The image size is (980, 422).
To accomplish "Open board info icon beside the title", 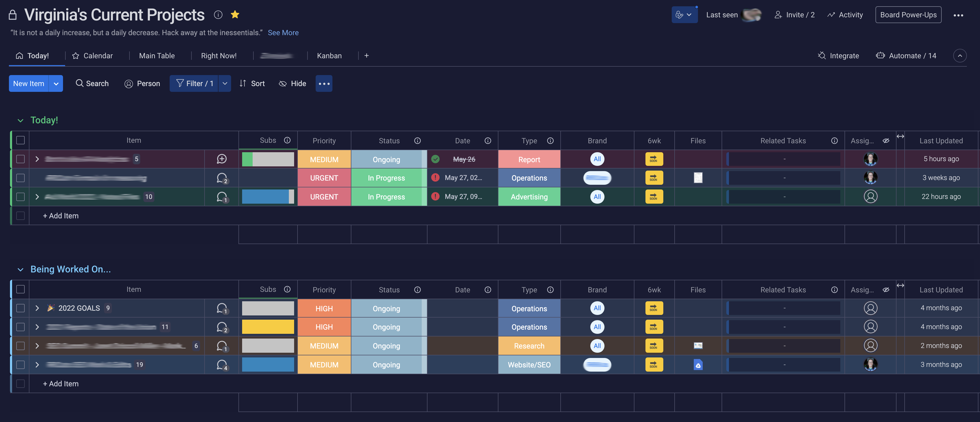I will [x=218, y=14].
